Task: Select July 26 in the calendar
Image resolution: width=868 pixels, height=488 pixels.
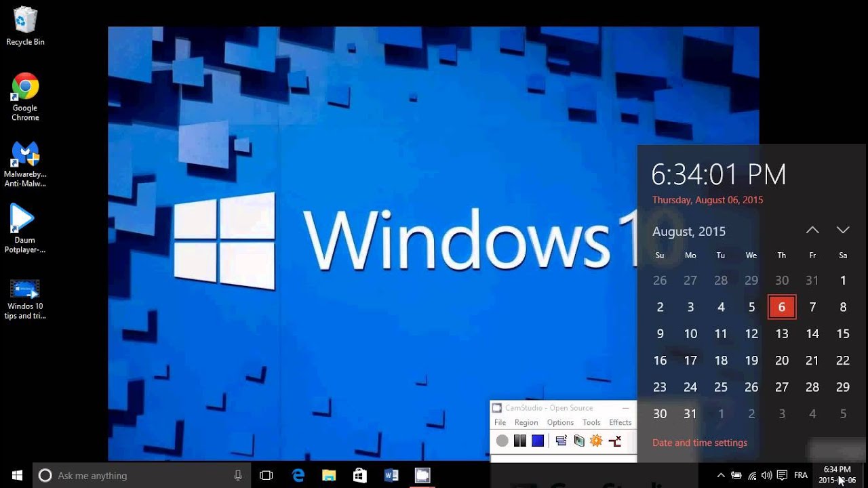Action: [660, 280]
